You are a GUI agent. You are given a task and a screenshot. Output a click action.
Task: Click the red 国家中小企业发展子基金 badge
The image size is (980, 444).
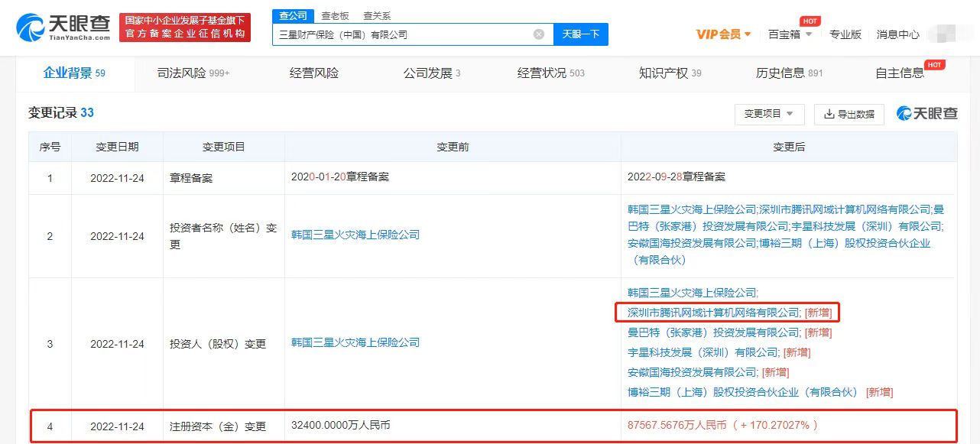185,27
